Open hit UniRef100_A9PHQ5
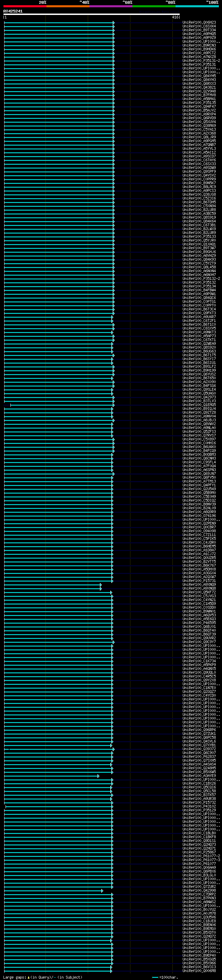The height and width of the screenshot is (980, 222). coord(199,34)
